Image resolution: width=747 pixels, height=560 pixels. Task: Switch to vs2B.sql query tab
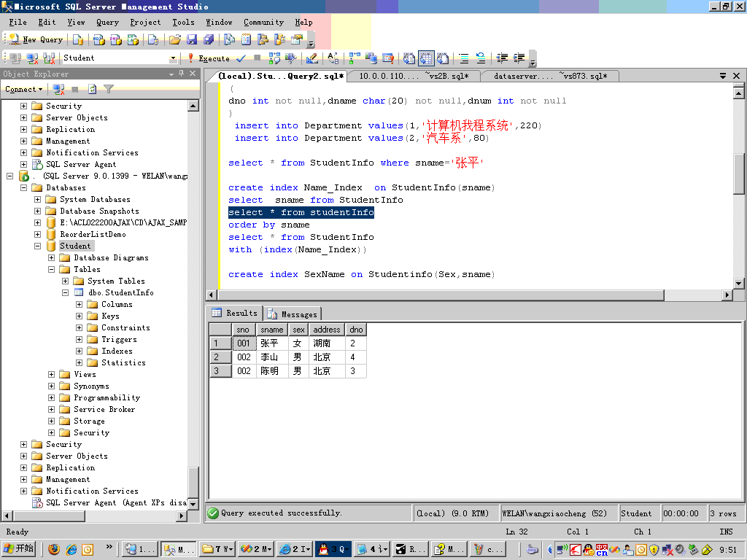(x=414, y=76)
